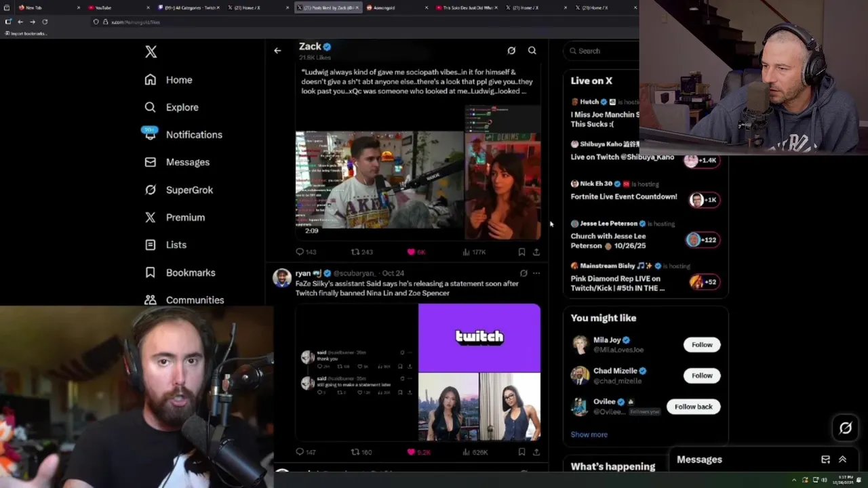This screenshot has height=488, width=868.
Task: View analytics showing 177K views
Action: tap(474, 252)
